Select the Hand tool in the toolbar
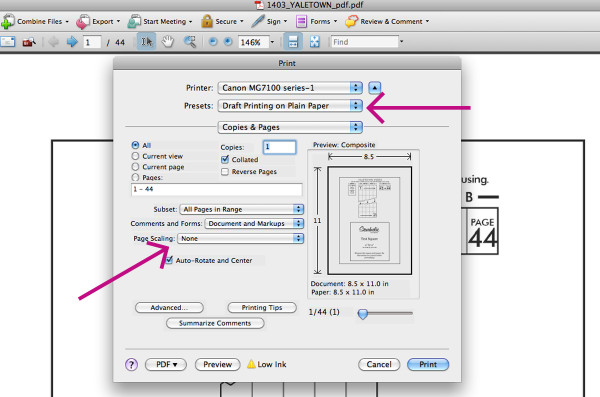 [167, 41]
